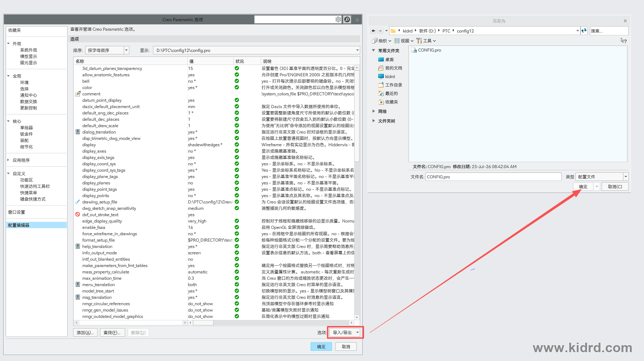The width and height of the screenshot is (644, 361).
Task: Click the comment row icon
Action: tap(78, 94)
